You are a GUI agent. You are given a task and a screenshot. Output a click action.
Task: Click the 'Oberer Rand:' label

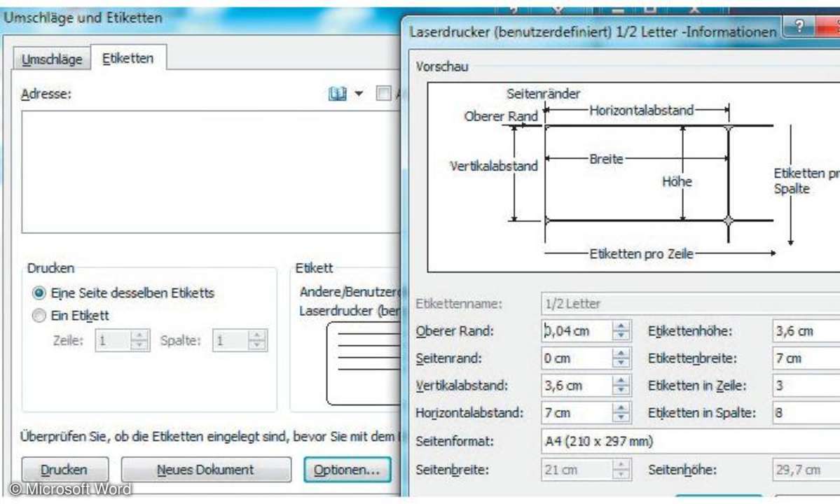454,331
